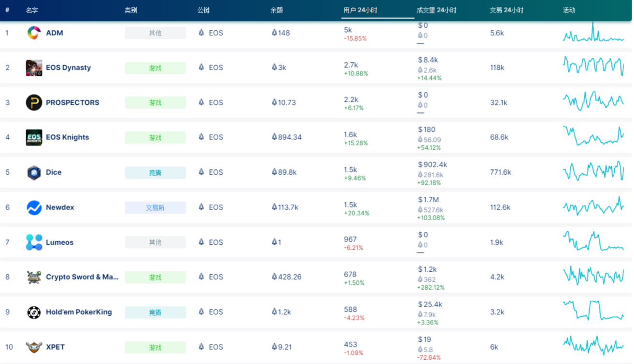Click the 其他 tag in Lumeos row
Image resolution: width=634 pixels, height=364 pixels.
coord(155,242)
